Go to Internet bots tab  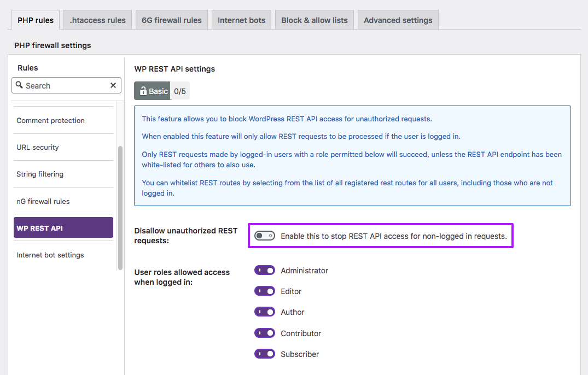coord(241,20)
